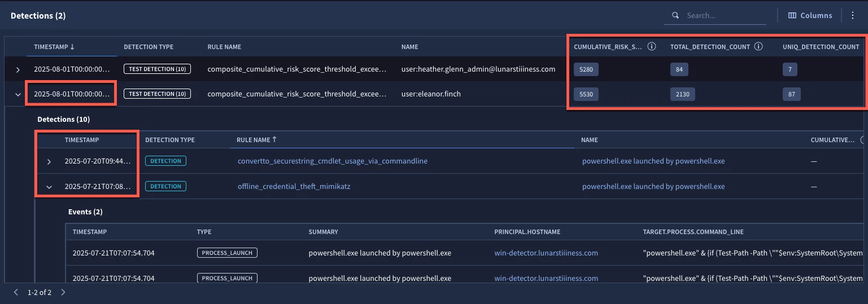This screenshot has height=304, width=868.
Task: Open the three-dot more options menu
Action: [853, 16]
